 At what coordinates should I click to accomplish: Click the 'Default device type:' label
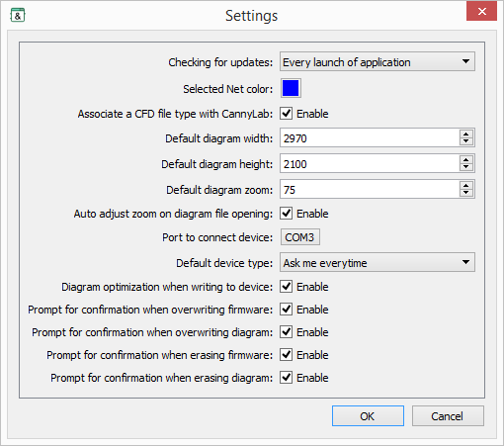224,263
